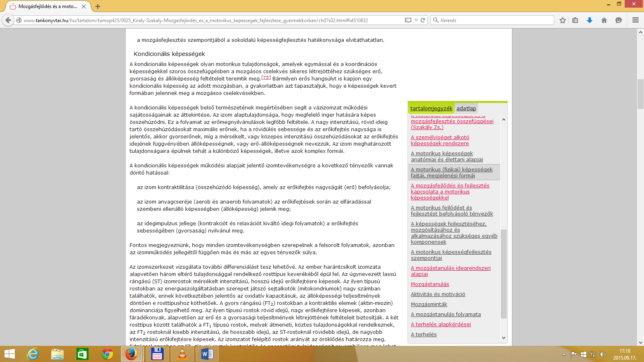
Task: Open the volume speaker tray icon
Action: [x=603, y=354]
